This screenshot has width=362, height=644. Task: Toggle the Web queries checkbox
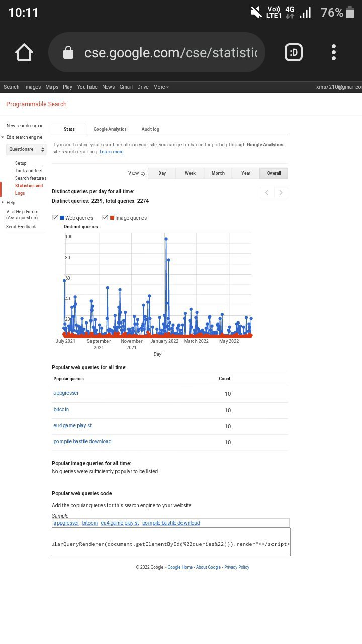(x=55, y=218)
